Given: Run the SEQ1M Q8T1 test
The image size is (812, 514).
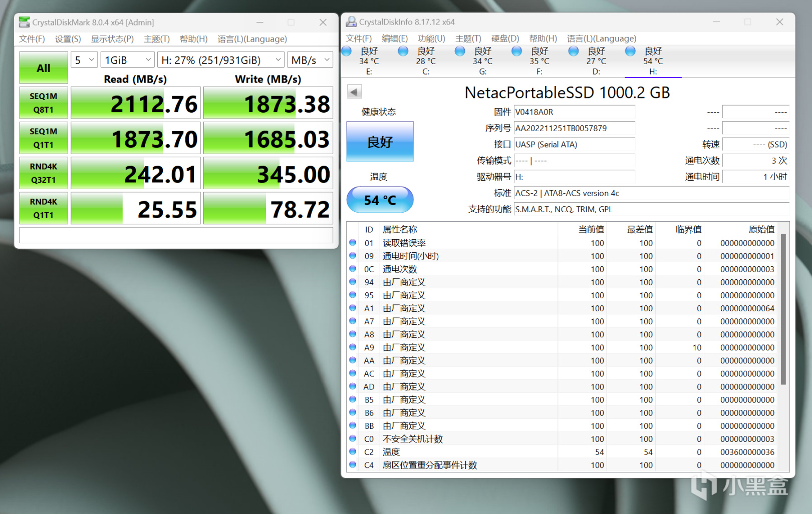Looking at the screenshot, I should click(44, 103).
